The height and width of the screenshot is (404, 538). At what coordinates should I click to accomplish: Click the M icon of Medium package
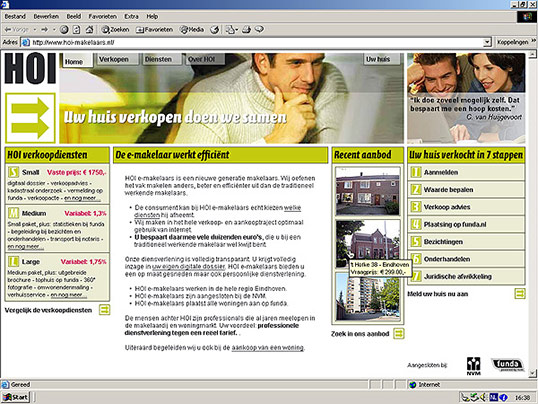pyautogui.click(x=13, y=213)
